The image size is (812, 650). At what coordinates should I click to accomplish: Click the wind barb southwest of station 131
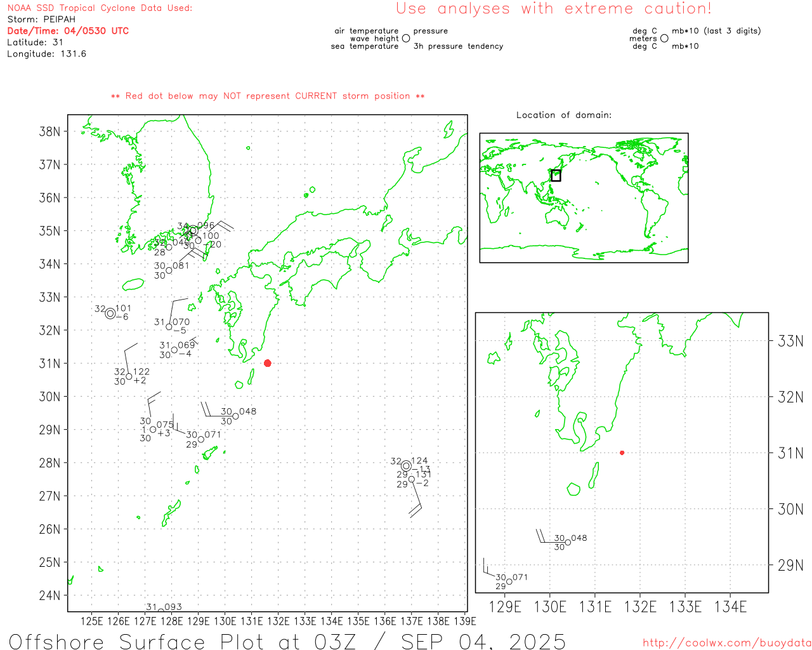[416, 498]
